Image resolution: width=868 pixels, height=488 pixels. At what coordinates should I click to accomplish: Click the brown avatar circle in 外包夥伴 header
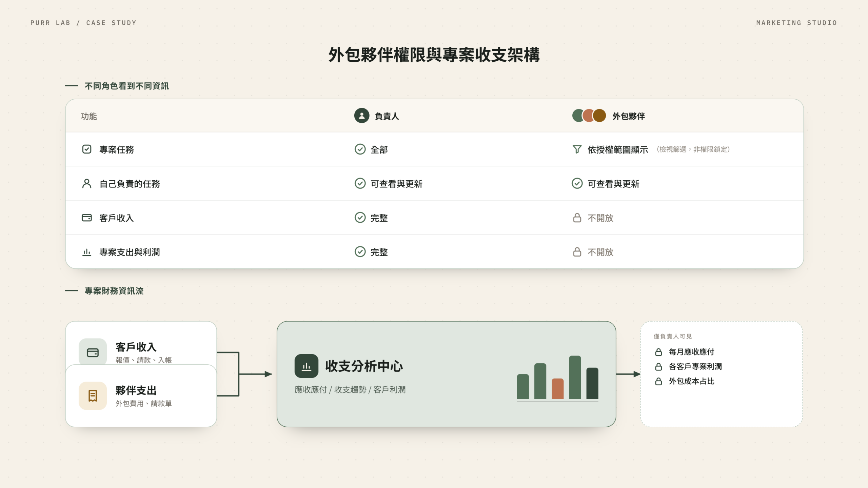point(599,116)
